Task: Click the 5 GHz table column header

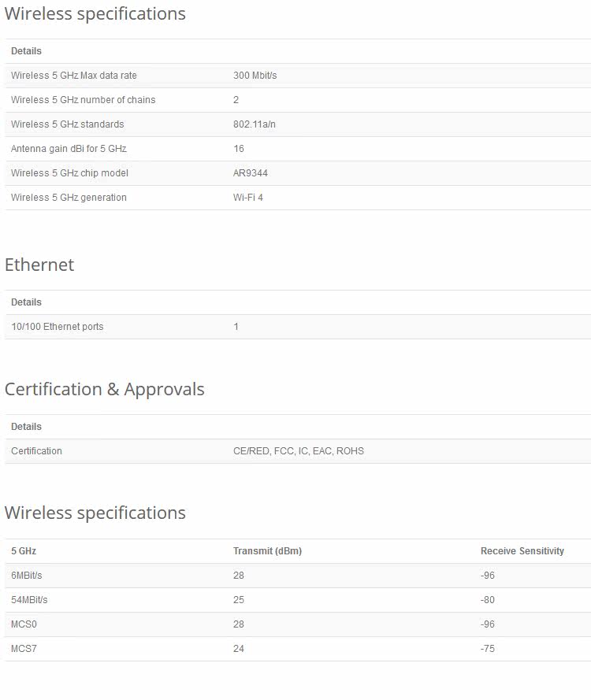Action: point(24,551)
